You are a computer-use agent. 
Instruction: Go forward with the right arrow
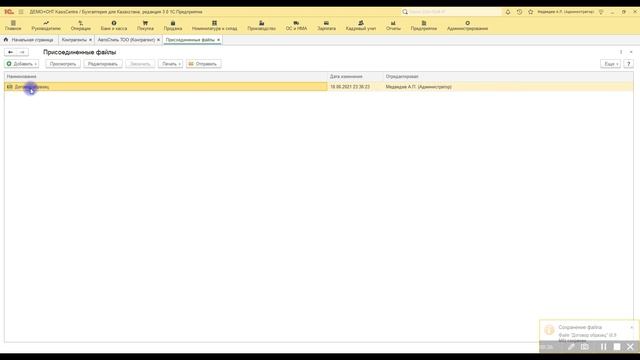coord(22,52)
